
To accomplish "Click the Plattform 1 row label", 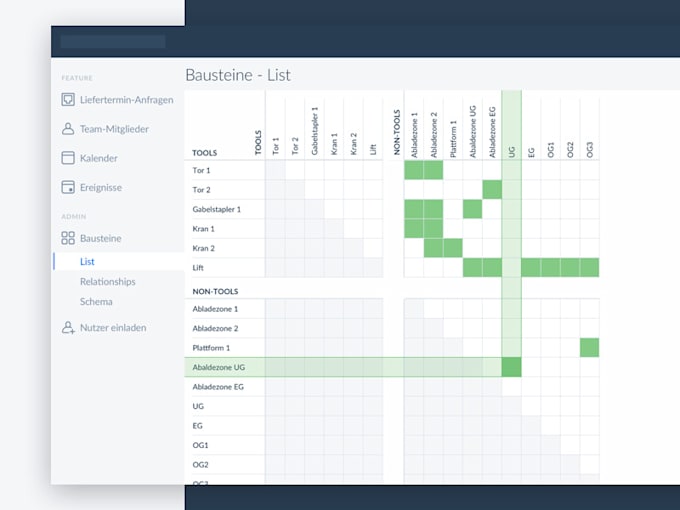I will (x=211, y=348).
